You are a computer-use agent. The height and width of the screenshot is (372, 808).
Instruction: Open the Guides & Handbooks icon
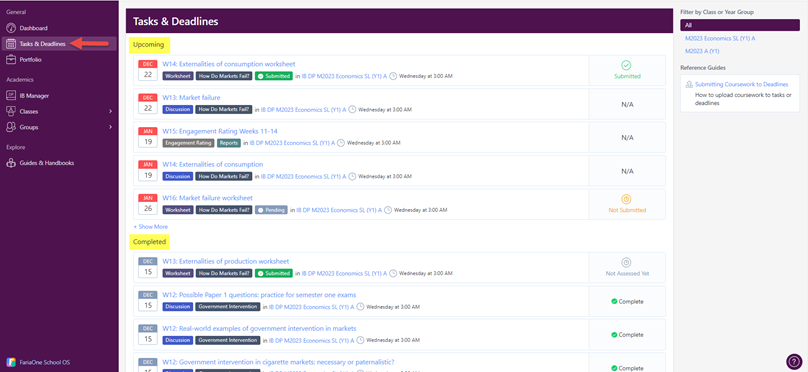[10, 163]
